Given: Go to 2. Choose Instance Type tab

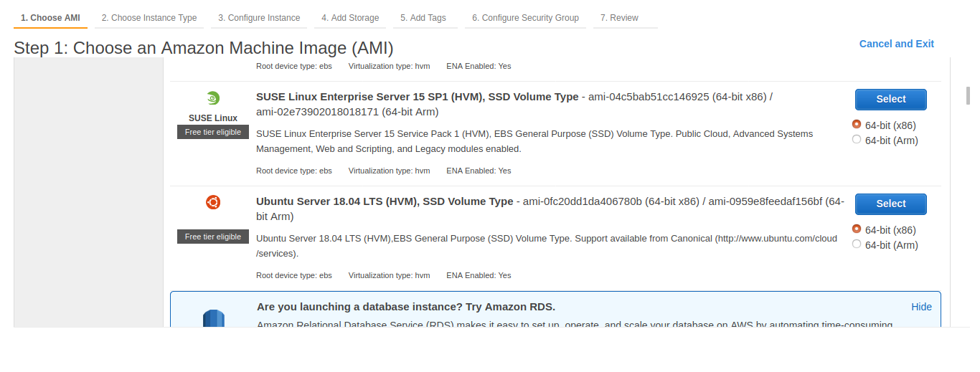Looking at the screenshot, I should (149, 18).
